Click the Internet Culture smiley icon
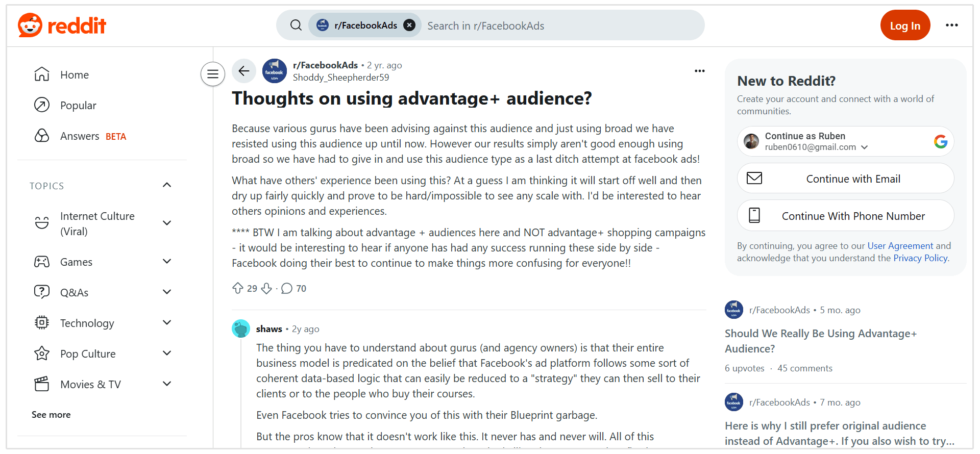The width and height of the screenshot is (980, 454). coord(42,223)
